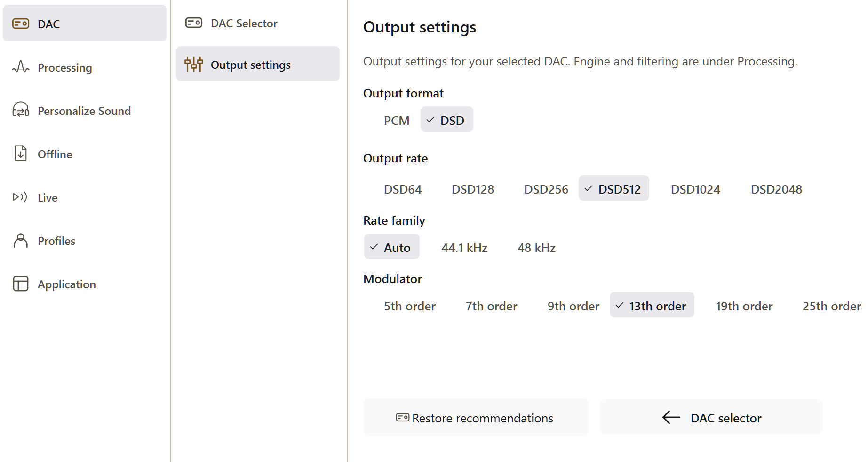Pick the 7th order modulator

point(491,306)
